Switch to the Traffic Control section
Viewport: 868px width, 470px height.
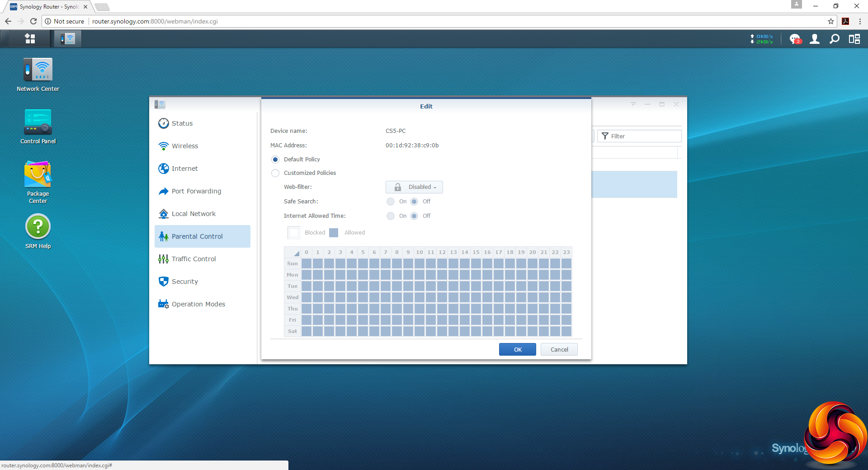click(194, 259)
